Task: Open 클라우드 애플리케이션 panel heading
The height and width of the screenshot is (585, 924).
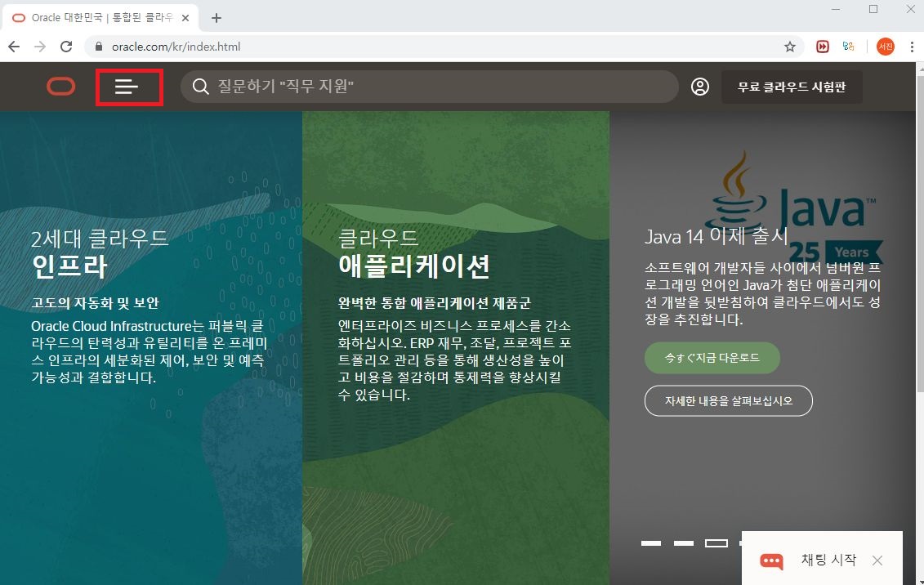Action: 413,252
